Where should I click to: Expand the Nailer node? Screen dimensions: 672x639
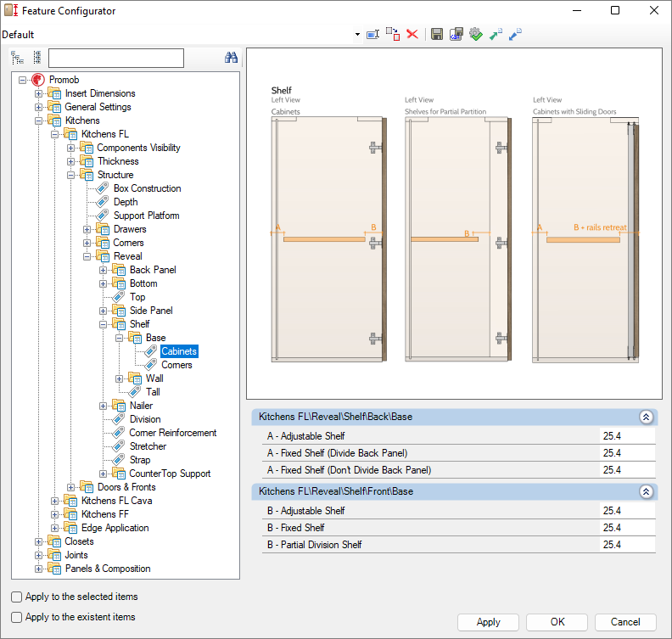(x=103, y=406)
